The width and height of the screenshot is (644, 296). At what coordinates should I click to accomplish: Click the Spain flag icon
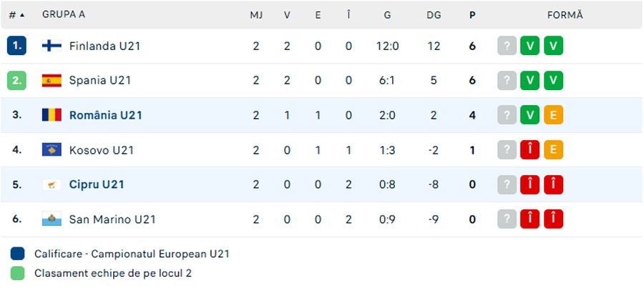[52, 80]
